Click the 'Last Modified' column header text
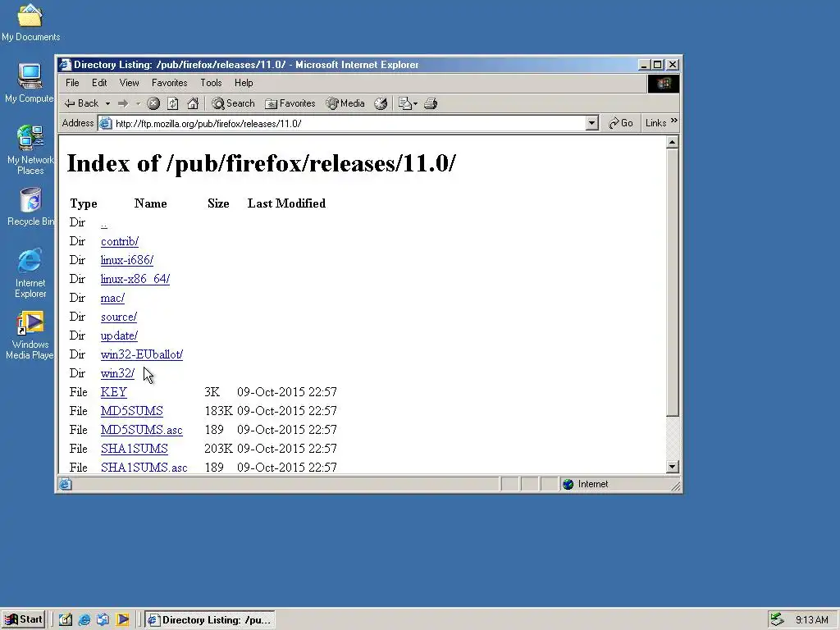This screenshot has width=840, height=630. point(286,203)
